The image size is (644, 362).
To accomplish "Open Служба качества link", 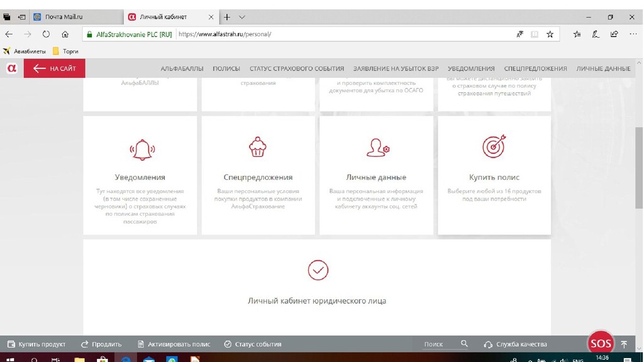I will (516, 344).
